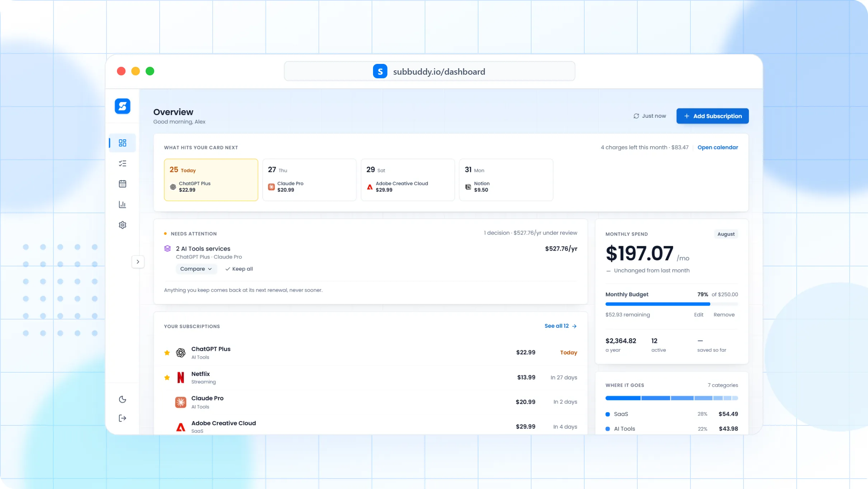Image resolution: width=868 pixels, height=489 pixels.
Task: Toggle the favorite star for Netflix
Action: tap(167, 377)
